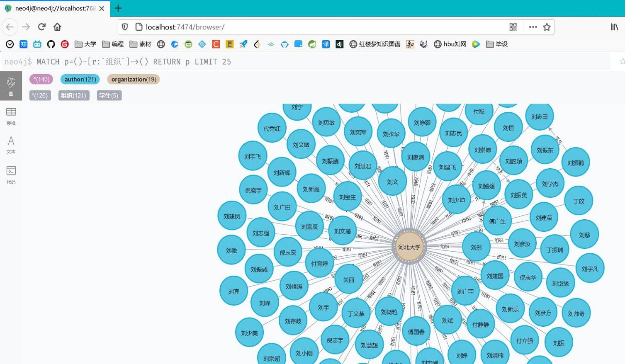This screenshot has width=625, height=364.
Task: Select the 刘微粒 author node
Action: click(389, 312)
